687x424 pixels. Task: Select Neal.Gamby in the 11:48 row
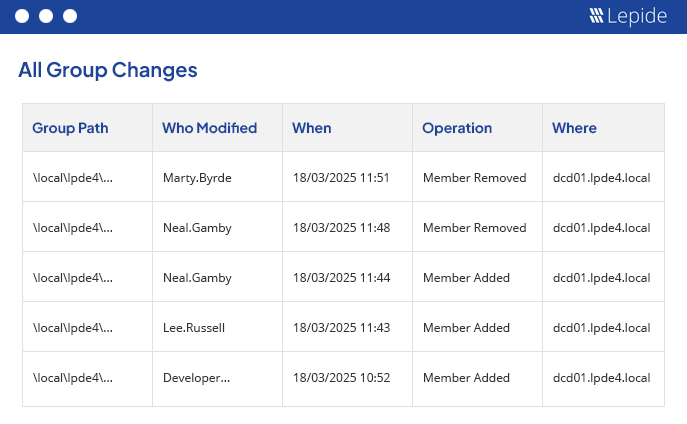[197, 228]
